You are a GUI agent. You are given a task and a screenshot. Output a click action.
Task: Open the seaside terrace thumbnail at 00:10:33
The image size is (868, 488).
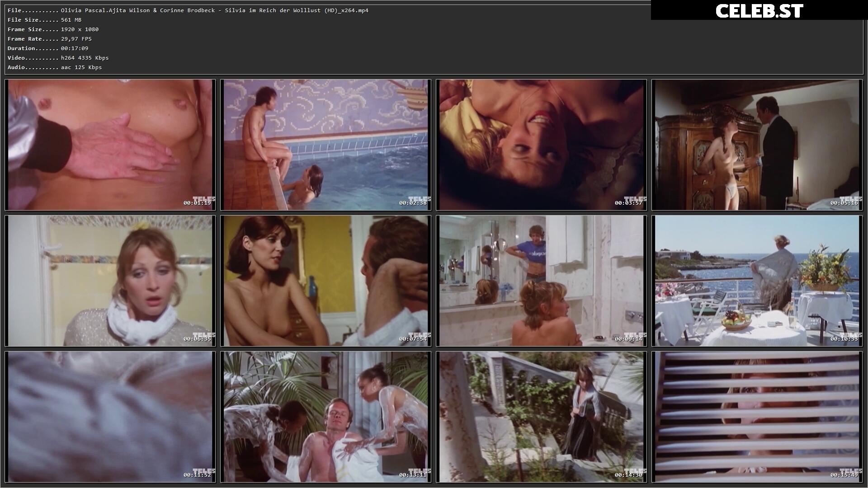pos(757,281)
